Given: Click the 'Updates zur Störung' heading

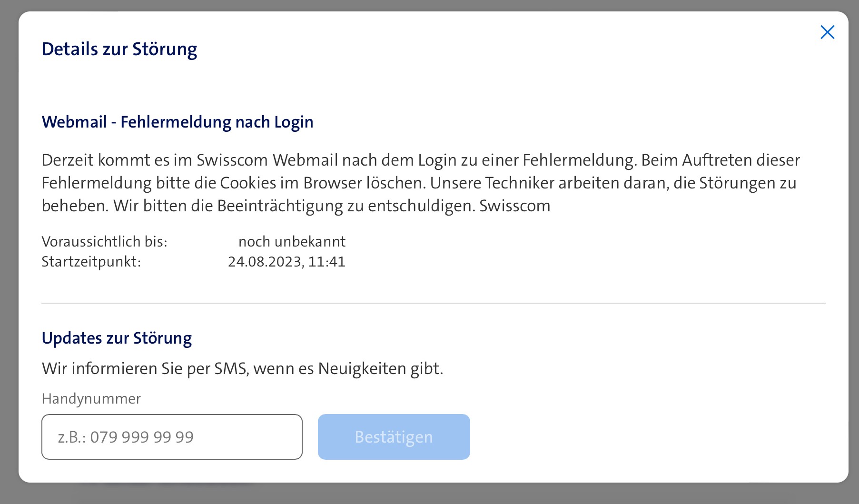Looking at the screenshot, I should 117,338.
